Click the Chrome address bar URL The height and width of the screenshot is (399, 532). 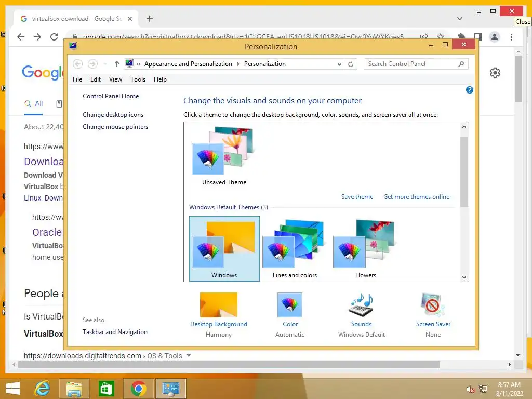click(x=243, y=37)
